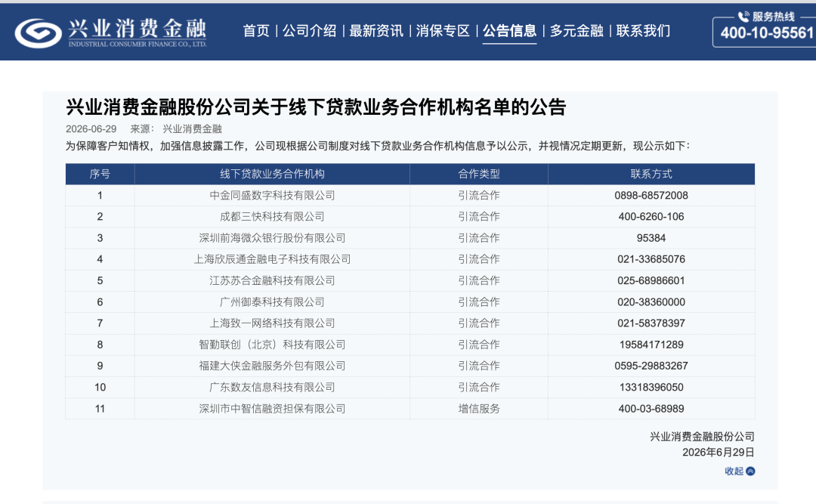Click the Industrial Consumer Finance swirl logo

[x=38, y=32]
